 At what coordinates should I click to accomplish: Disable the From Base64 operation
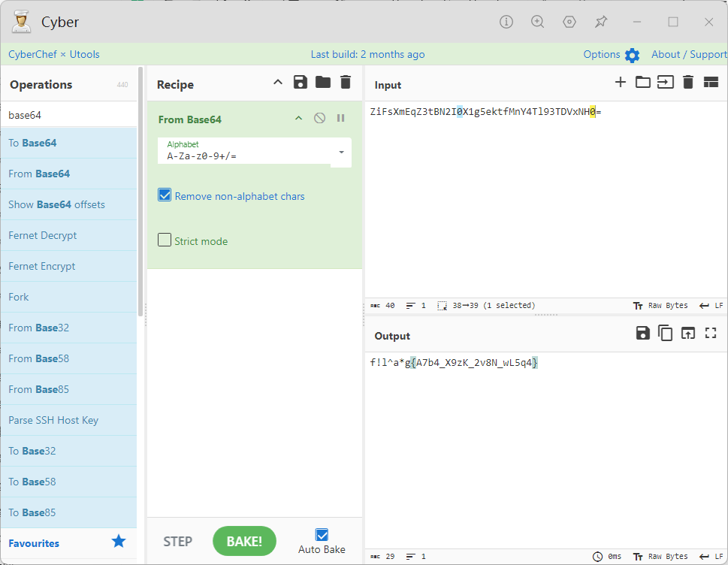[319, 118]
